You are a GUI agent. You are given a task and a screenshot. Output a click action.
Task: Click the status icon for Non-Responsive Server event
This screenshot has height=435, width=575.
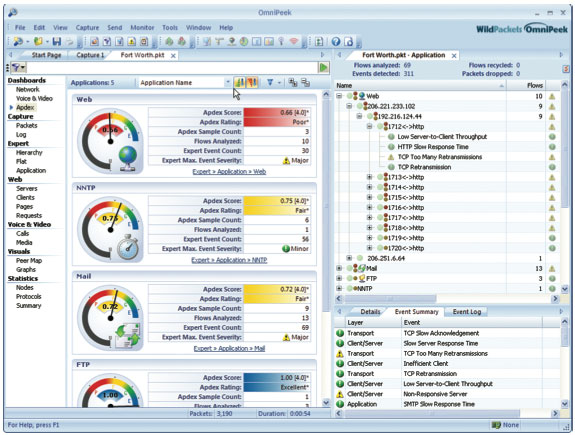(340, 394)
